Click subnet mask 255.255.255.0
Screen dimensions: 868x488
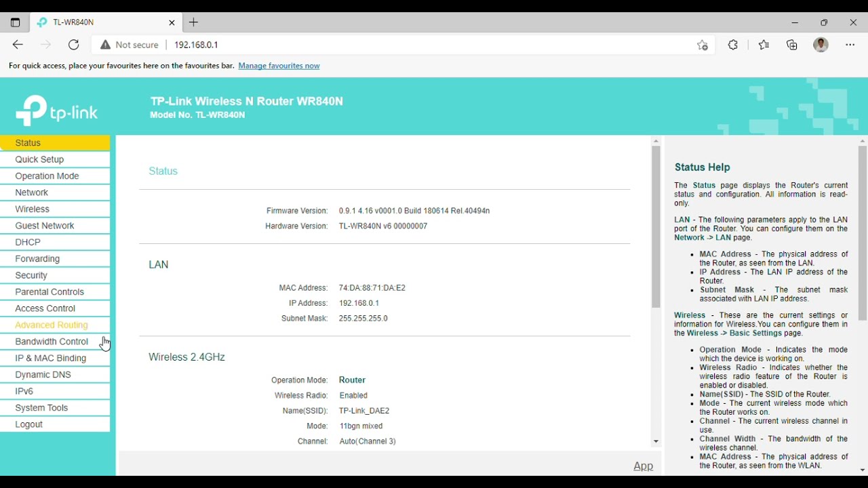pos(363,319)
